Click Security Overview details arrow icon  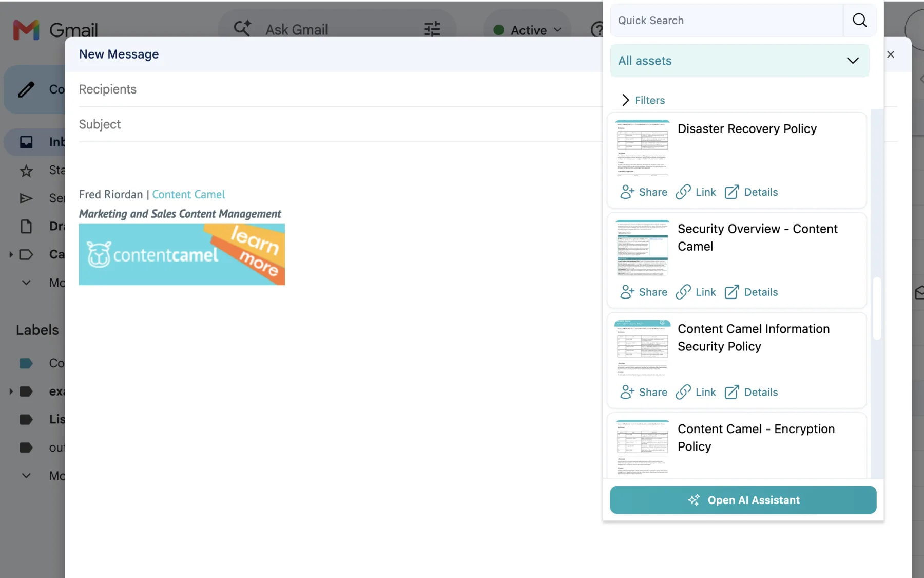(x=731, y=292)
